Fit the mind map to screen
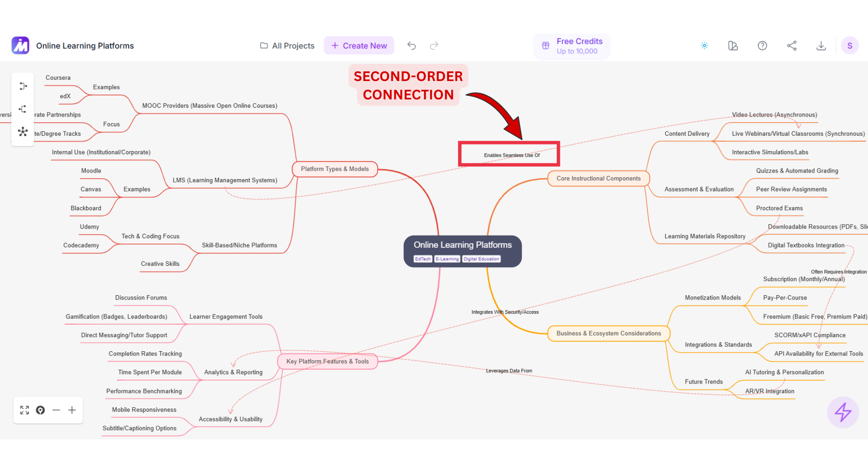 pyautogui.click(x=24, y=410)
